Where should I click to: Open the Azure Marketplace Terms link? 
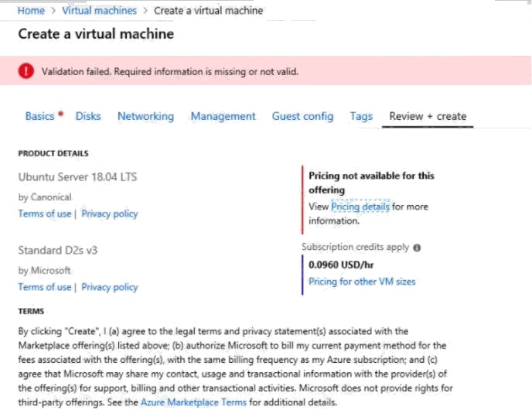(x=193, y=403)
